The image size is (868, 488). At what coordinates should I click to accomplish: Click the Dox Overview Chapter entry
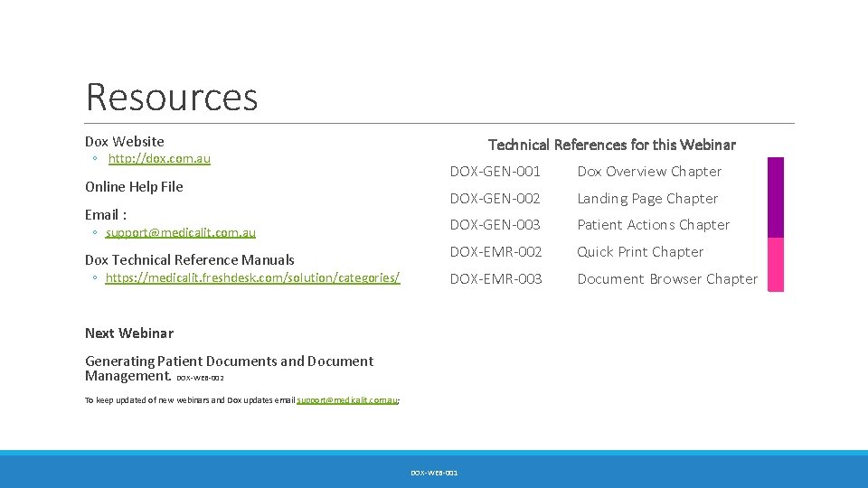coord(649,172)
